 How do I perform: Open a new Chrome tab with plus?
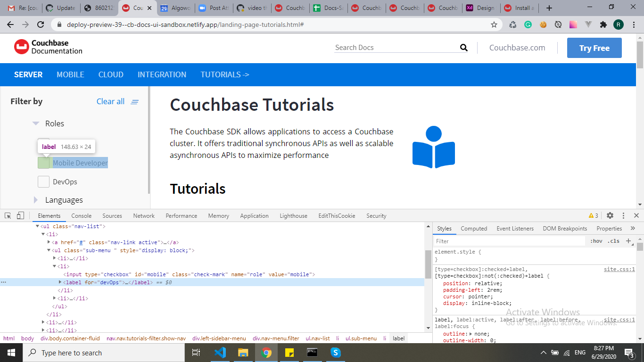[549, 8]
